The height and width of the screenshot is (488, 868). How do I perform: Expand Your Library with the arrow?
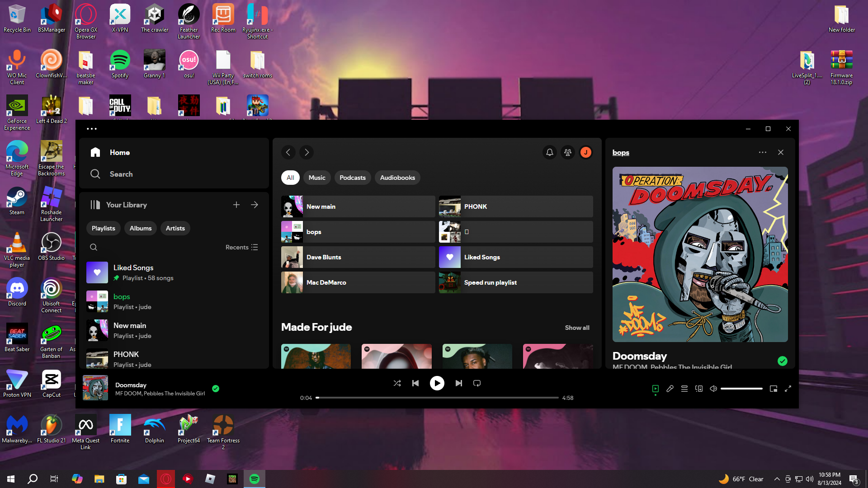255,205
